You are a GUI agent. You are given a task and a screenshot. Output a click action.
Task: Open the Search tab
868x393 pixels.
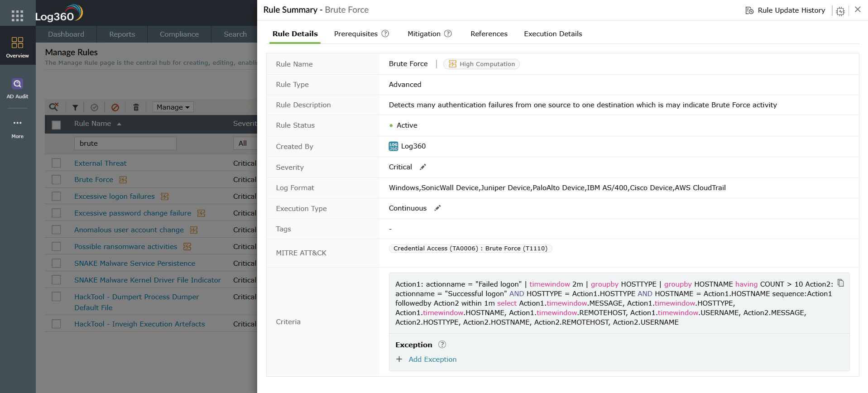[235, 34]
